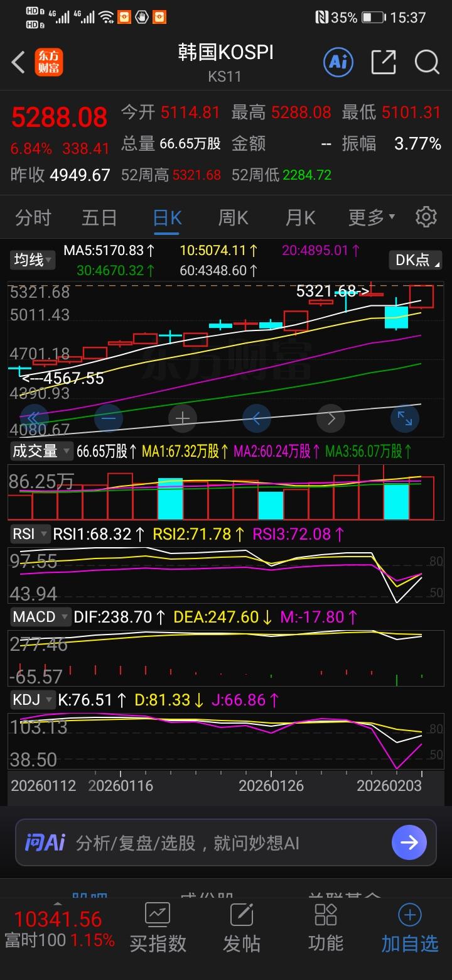
Task: Tap the K:76.51 KDJ value
Action: pos(93,700)
